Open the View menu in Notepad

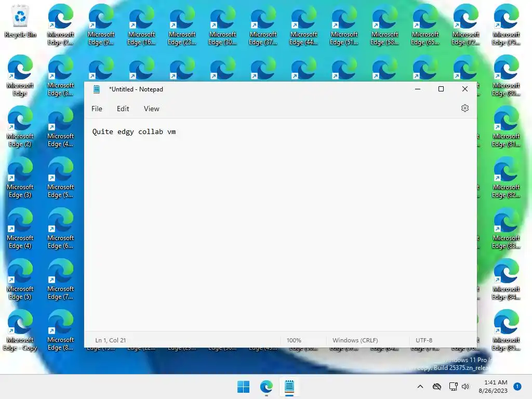pos(151,109)
